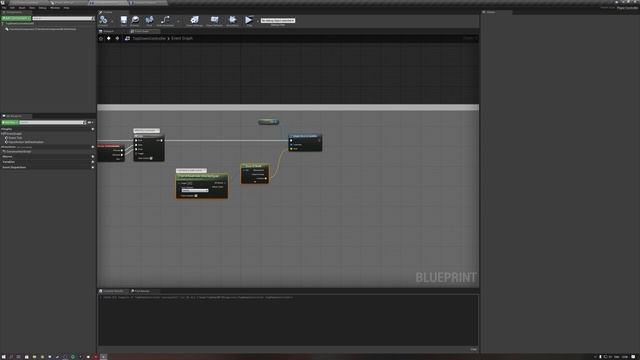Viewport: 640px width, 360px height.
Task: Toggle Start Closed checkbox on the Gate node
Action: coord(151,158)
